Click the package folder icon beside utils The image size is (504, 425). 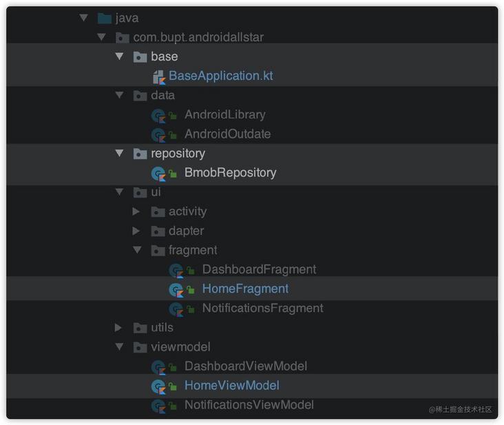[x=140, y=328]
